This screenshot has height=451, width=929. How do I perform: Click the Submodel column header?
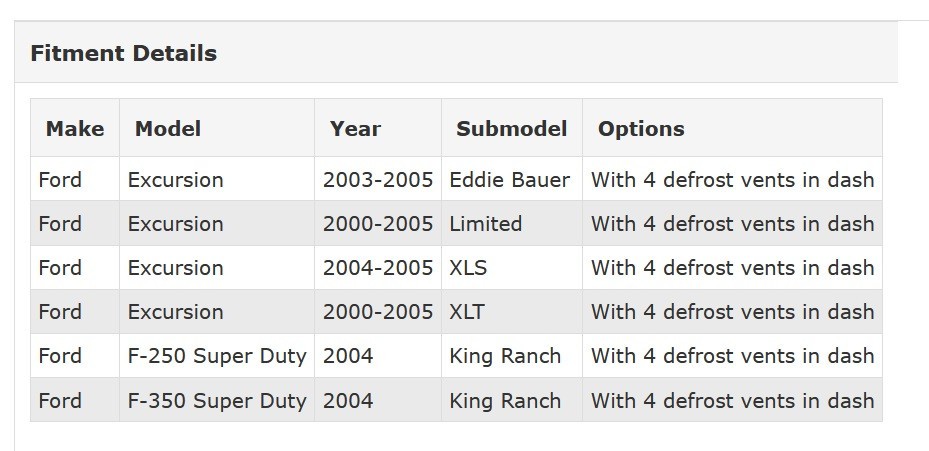coord(511,129)
